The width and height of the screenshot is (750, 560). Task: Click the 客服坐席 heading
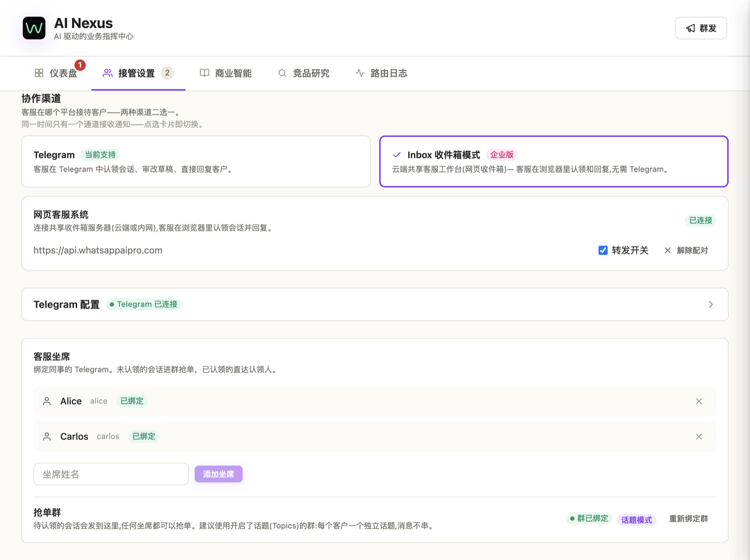coord(52,357)
